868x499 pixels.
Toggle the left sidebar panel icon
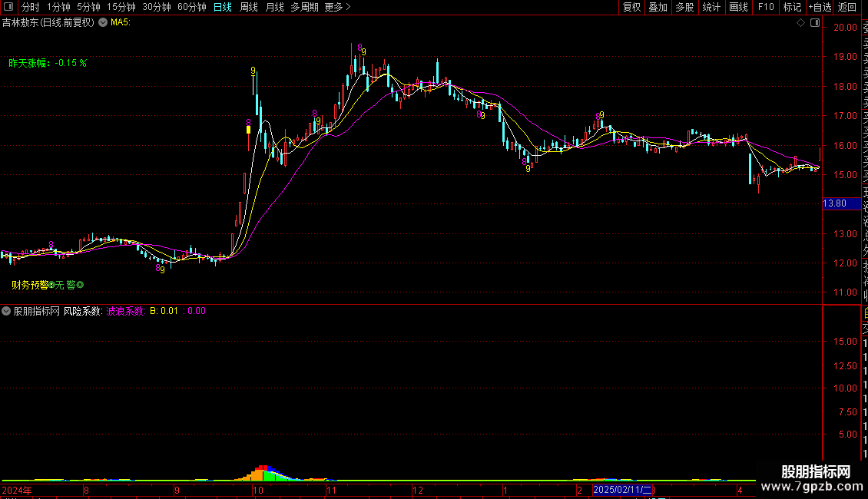point(8,7)
